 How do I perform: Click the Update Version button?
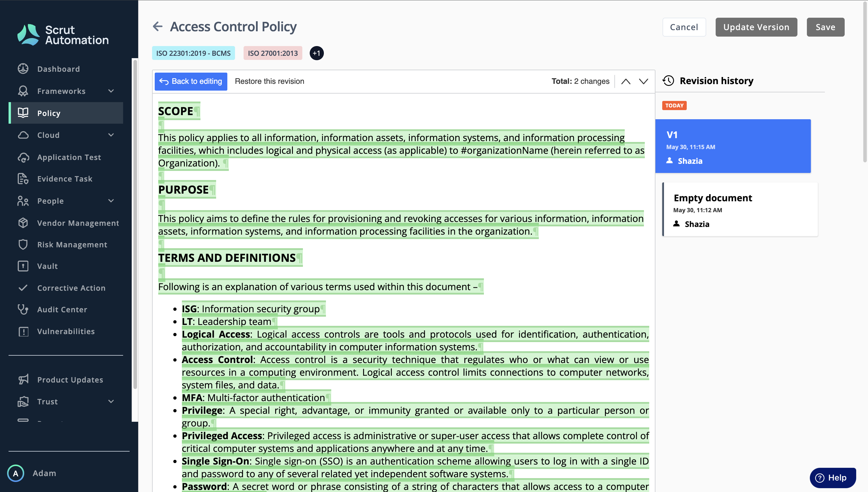756,27
